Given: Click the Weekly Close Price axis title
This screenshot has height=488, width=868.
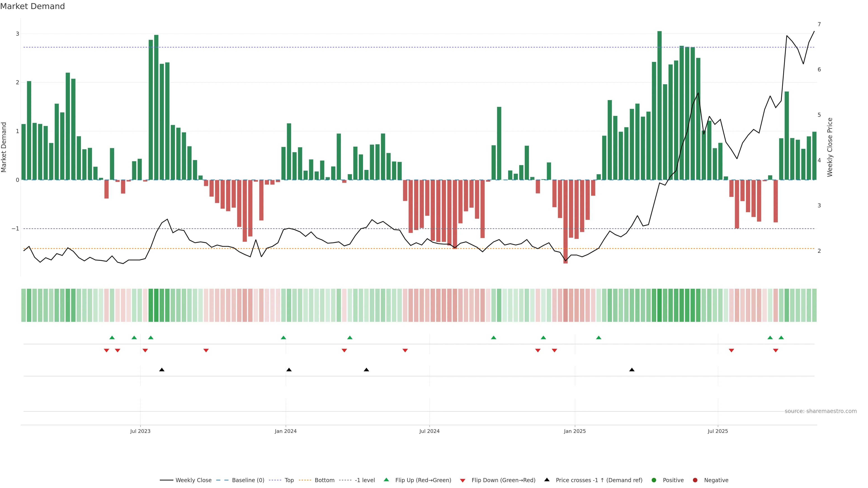Looking at the screenshot, I should (830, 147).
